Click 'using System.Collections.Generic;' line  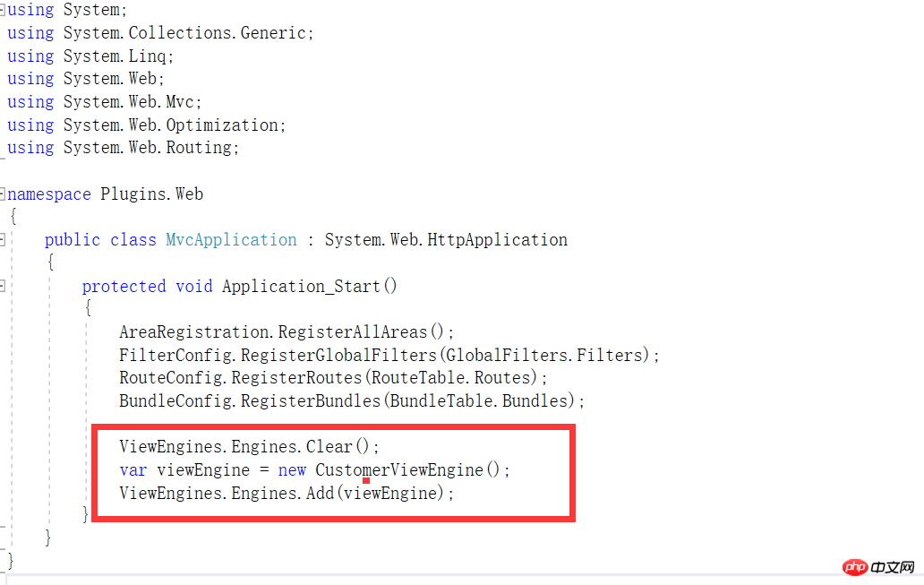(160, 33)
